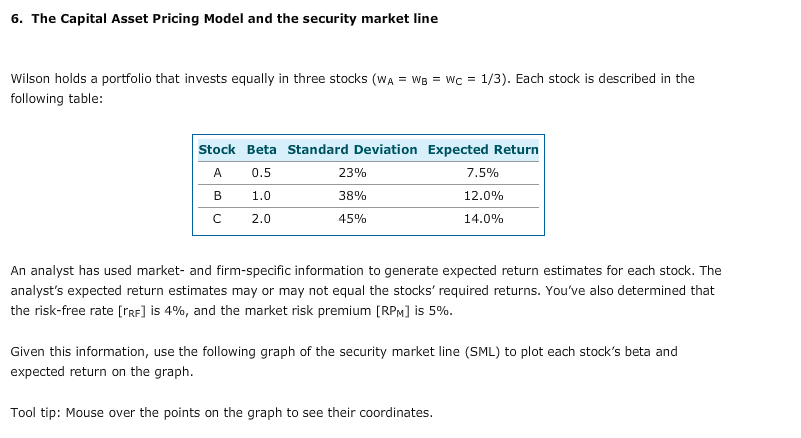
Task: Click the Stock column header
Action: tap(217, 150)
